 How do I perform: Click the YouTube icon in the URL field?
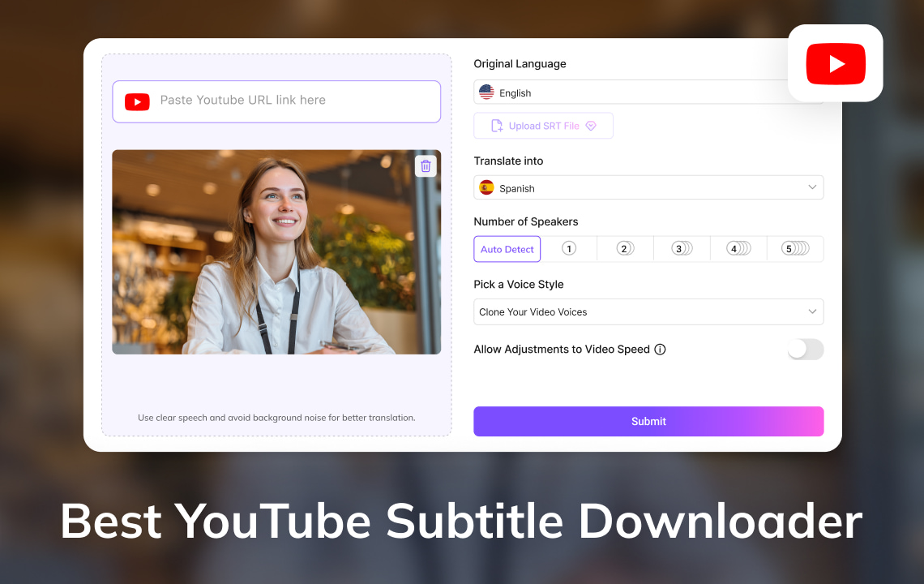coord(137,101)
